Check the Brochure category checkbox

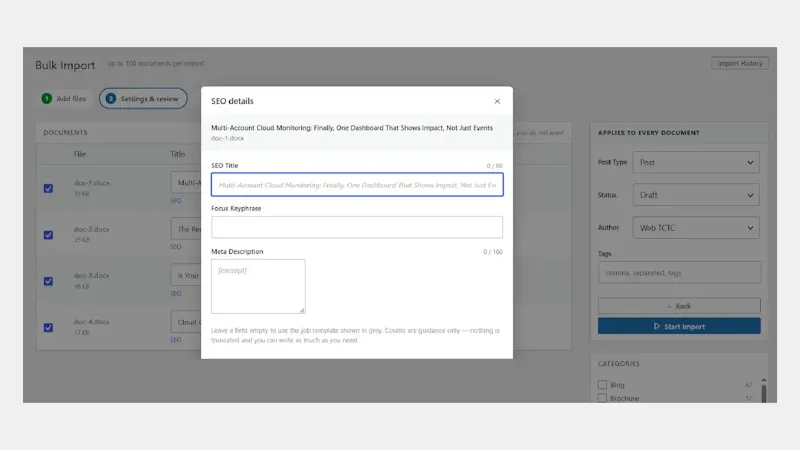tap(603, 398)
